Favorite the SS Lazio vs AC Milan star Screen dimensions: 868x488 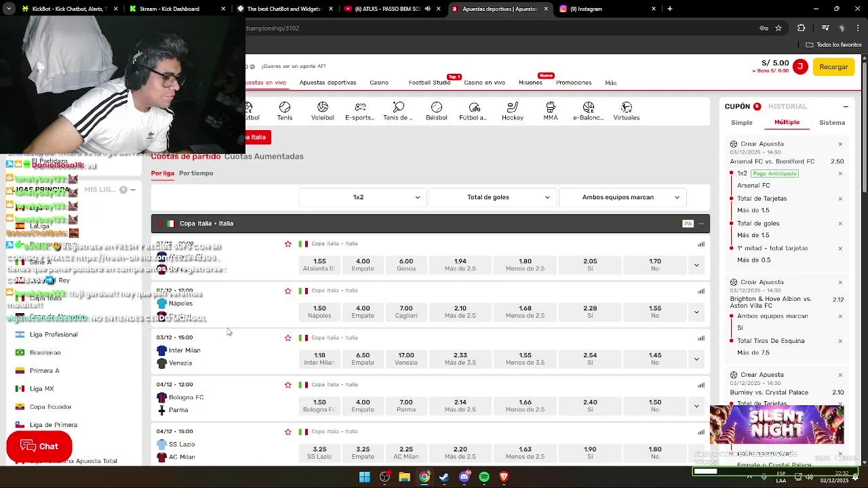(288, 432)
